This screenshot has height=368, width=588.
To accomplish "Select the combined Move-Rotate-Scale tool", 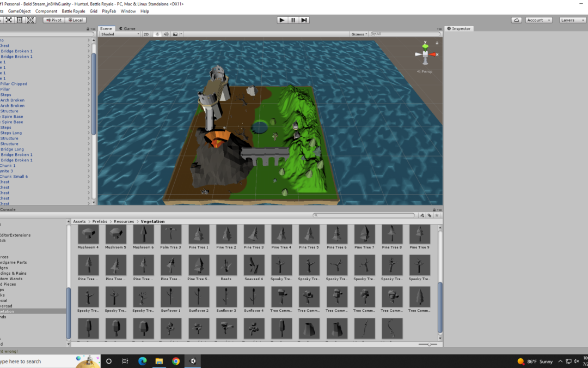I will point(30,20).
